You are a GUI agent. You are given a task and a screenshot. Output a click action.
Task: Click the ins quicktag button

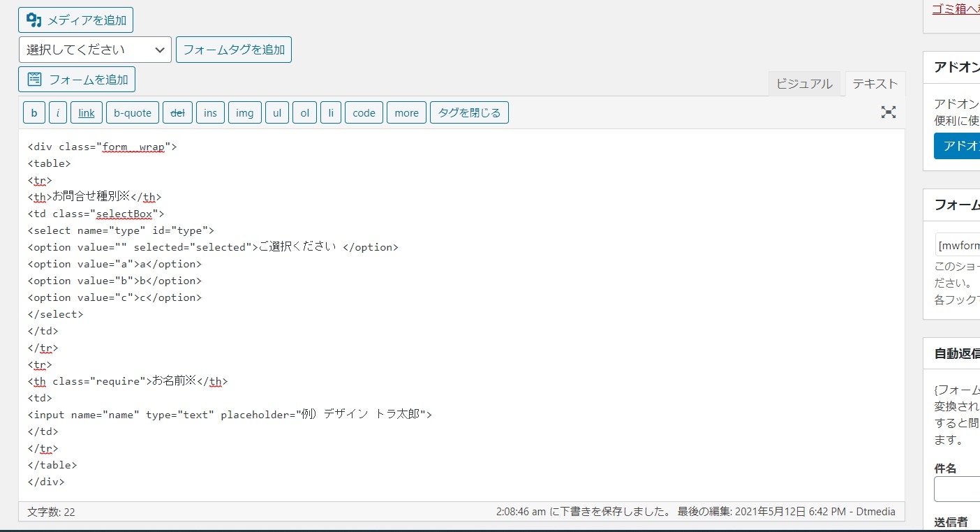click(210, 112)
